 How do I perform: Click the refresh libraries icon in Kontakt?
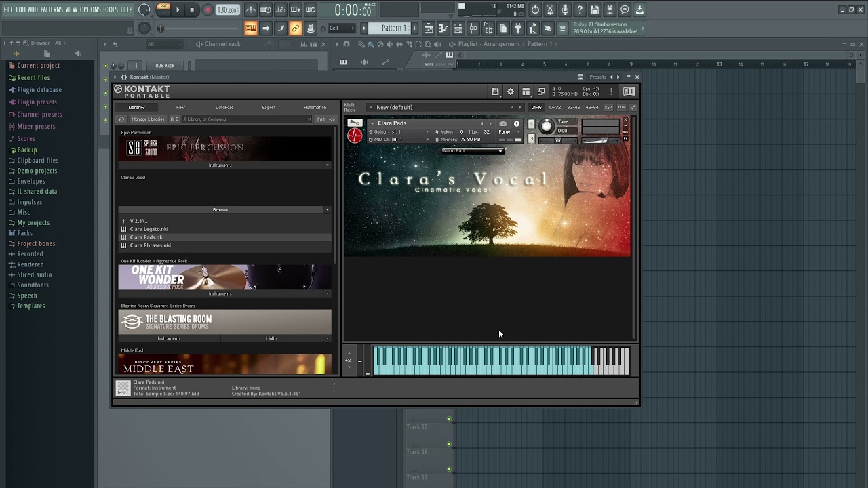point(121,119)
